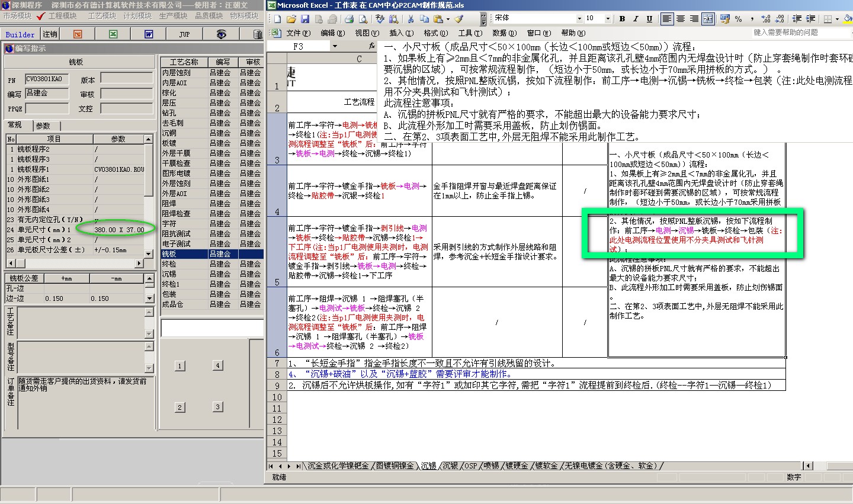Click the New workbook icon in Excel
Viewport: 853px width, 504px height.
(x=278, y=19)
